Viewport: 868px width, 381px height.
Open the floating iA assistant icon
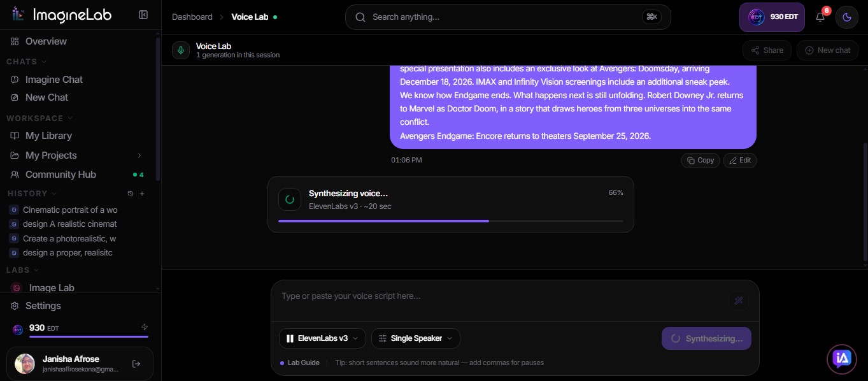(842, 359)
